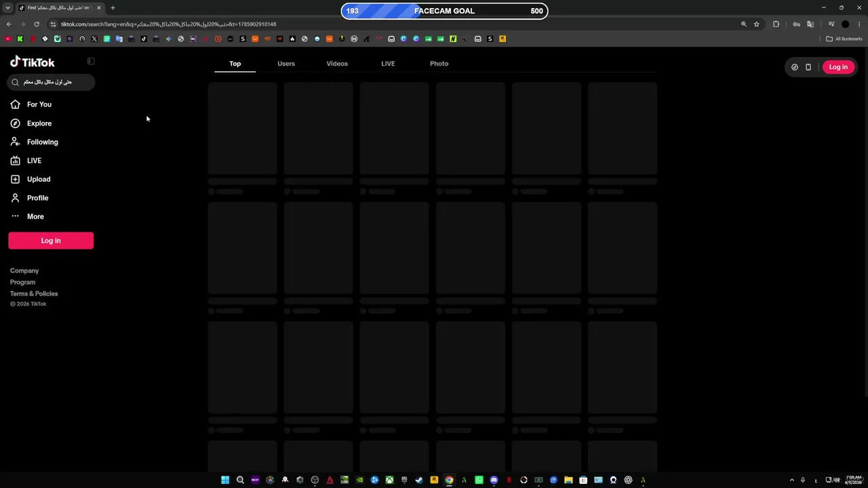Click the address bar URL

[x=168, y=24]
